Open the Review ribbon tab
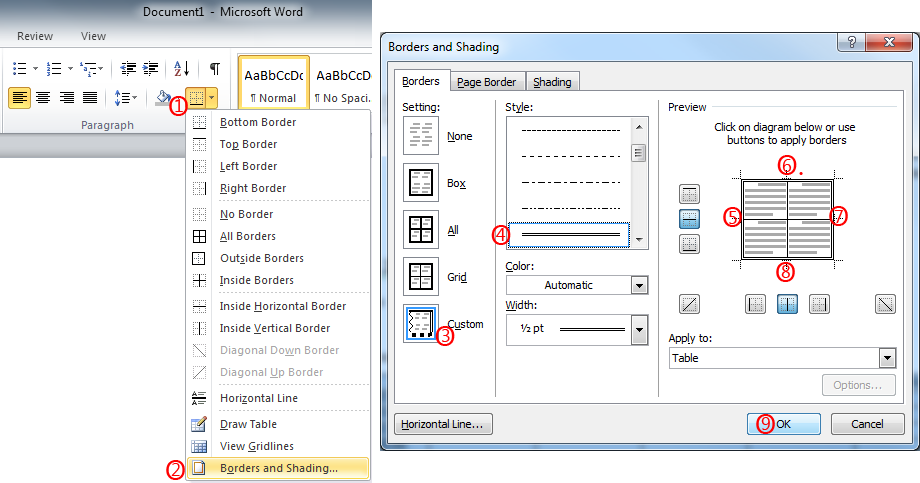The width and height of the screenshot is (920, 483). (35, 36)
